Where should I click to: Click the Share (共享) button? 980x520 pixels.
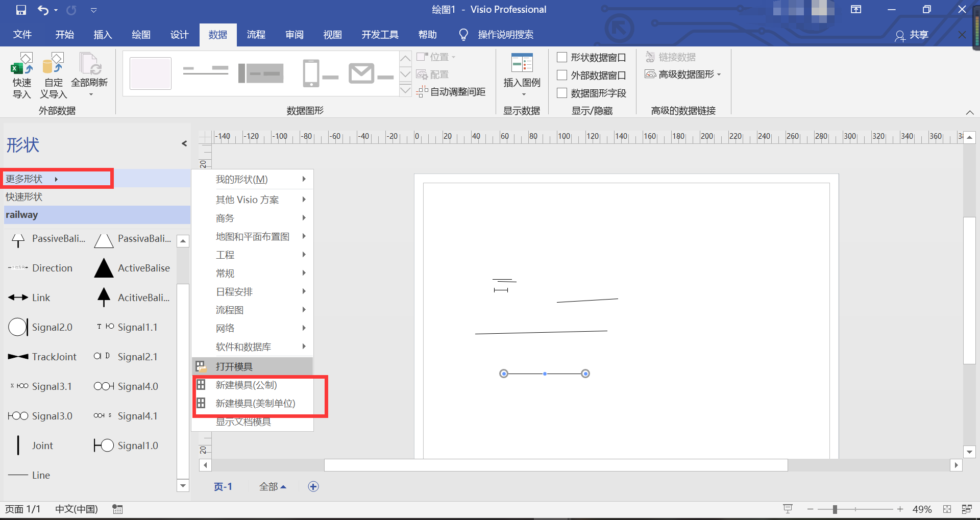[912, 35]
